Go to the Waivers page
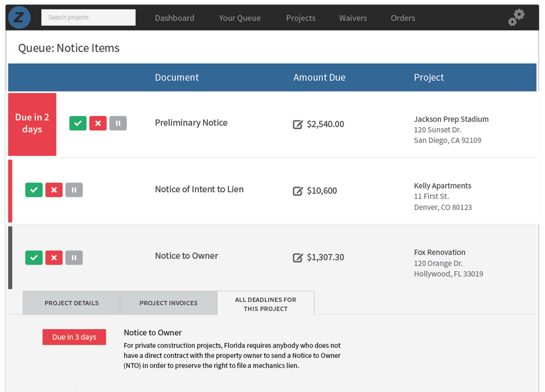The image size is (545, 392). 353,18
